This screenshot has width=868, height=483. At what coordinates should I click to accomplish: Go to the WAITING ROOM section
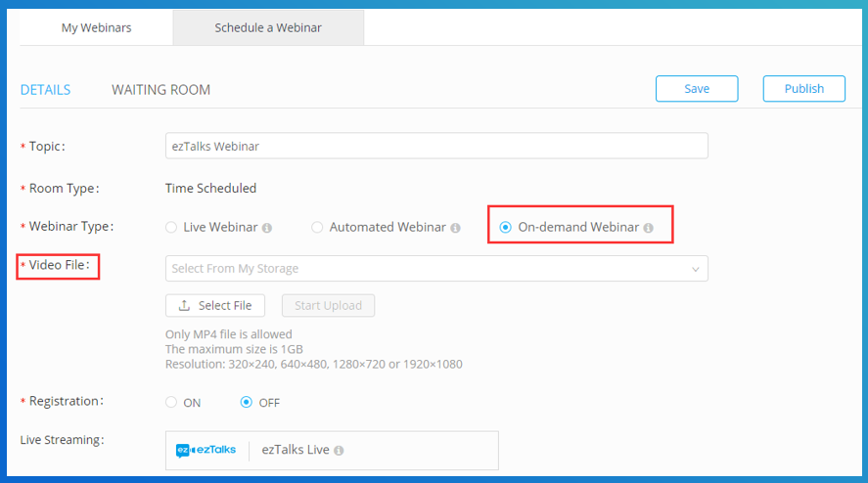(x=161, y=90)
